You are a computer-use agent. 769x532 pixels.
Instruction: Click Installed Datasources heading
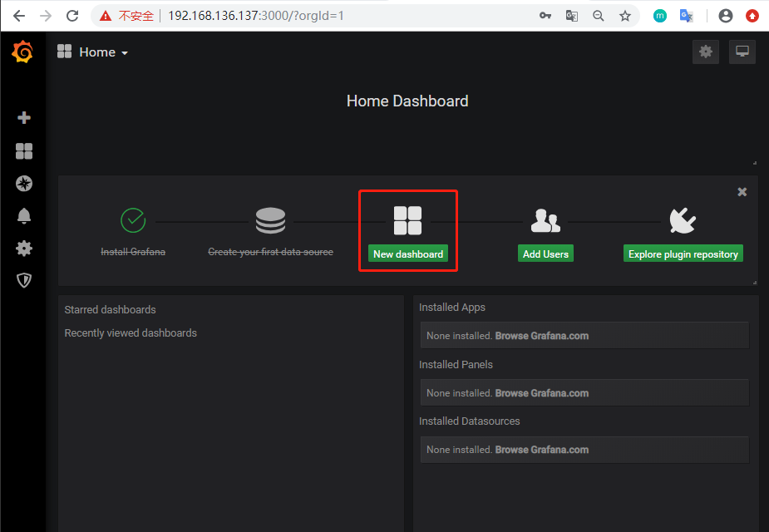(x=470, y=421)
